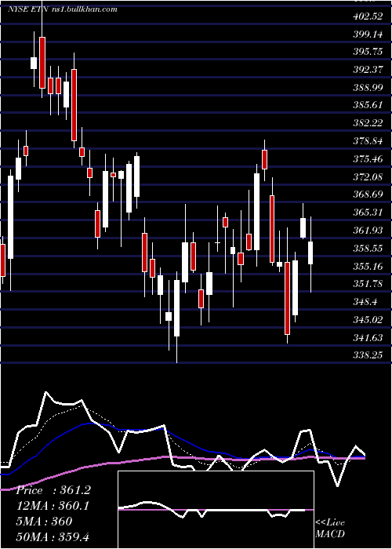Click the NYSE ETN ns1.bullkhan.com chart title
The width and height of the screenshot is (392, 549).
[x=62, y=9]
